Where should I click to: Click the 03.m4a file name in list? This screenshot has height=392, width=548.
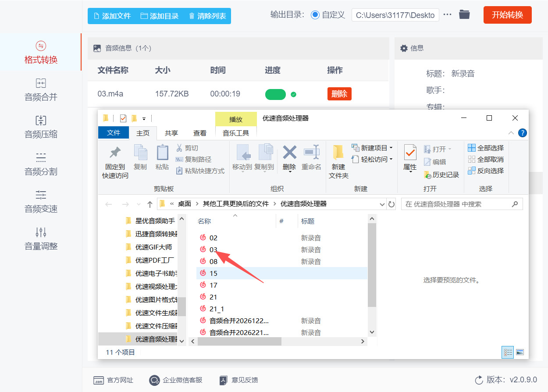click(110, 94)
